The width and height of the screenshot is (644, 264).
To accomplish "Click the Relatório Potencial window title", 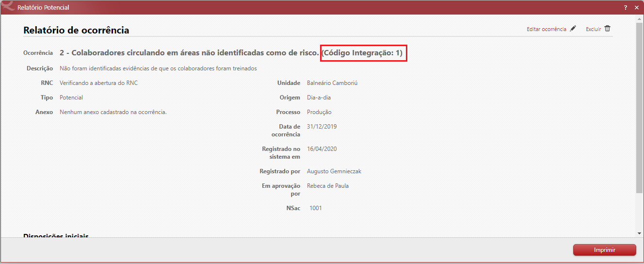I will [43, 8].
